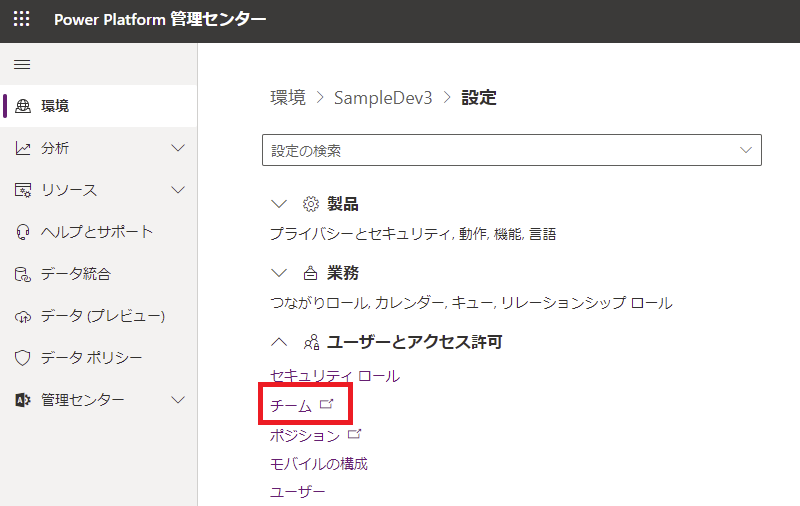Screen dimensions: 800x506
Task: Open データ (プレビュー) in the sidebar
Action: tap(98, 316)
